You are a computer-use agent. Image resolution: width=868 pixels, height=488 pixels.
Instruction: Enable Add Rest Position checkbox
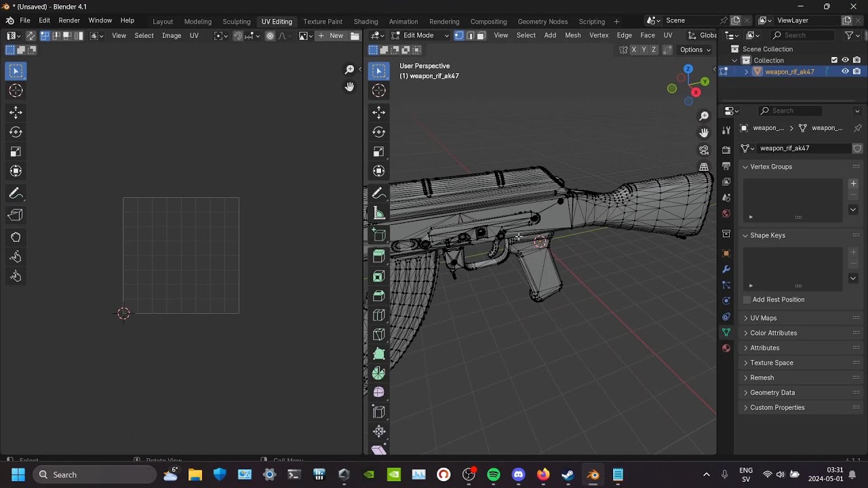coord(747,300)
